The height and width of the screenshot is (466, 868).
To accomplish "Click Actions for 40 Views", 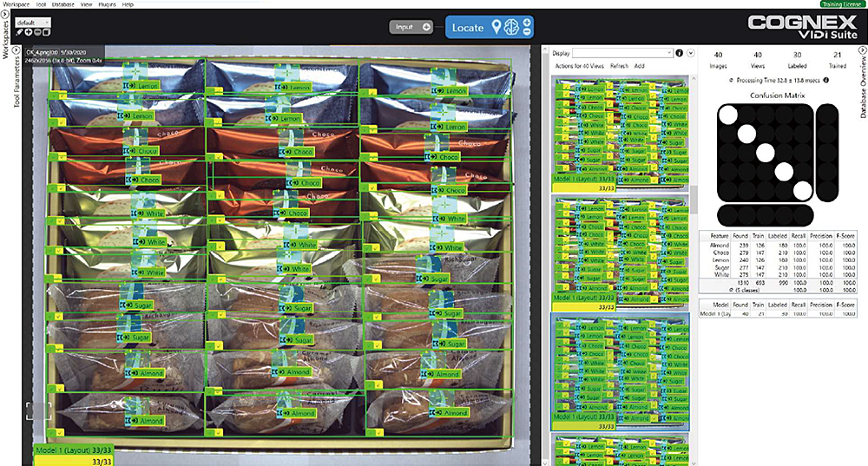I will (579, 66).
